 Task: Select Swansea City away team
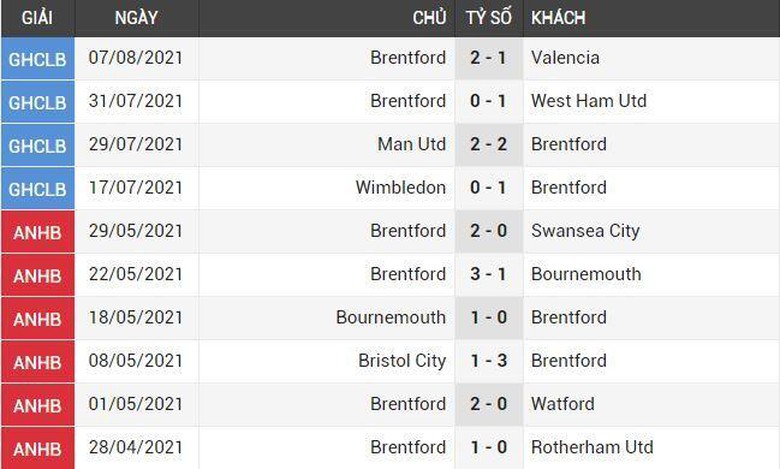(x=585, y=231)
